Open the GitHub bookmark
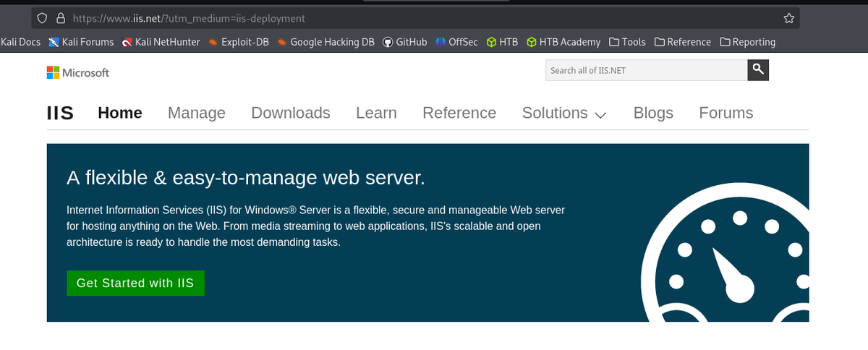 404,42
